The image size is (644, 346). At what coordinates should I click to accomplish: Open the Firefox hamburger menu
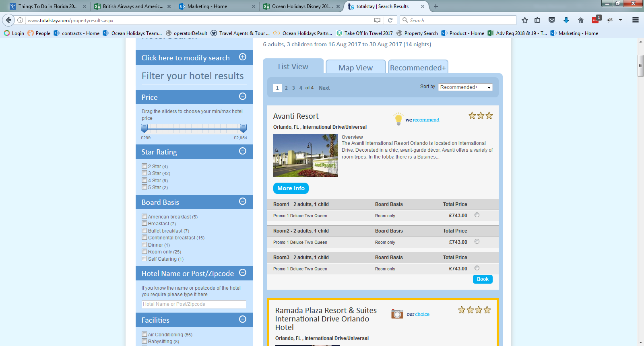click(636, 20)
